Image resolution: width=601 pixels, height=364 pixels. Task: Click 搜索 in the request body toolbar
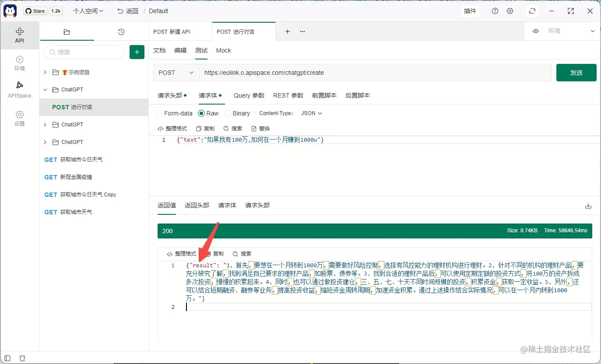click(x=233, y=129)
